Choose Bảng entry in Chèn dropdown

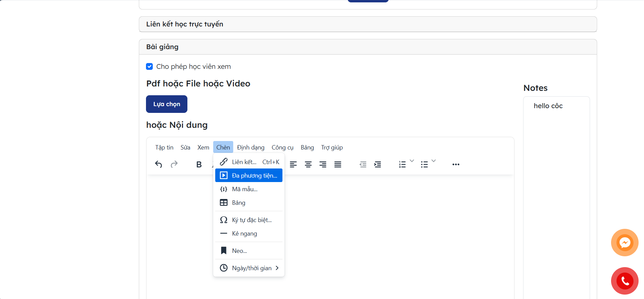[249, 203]
